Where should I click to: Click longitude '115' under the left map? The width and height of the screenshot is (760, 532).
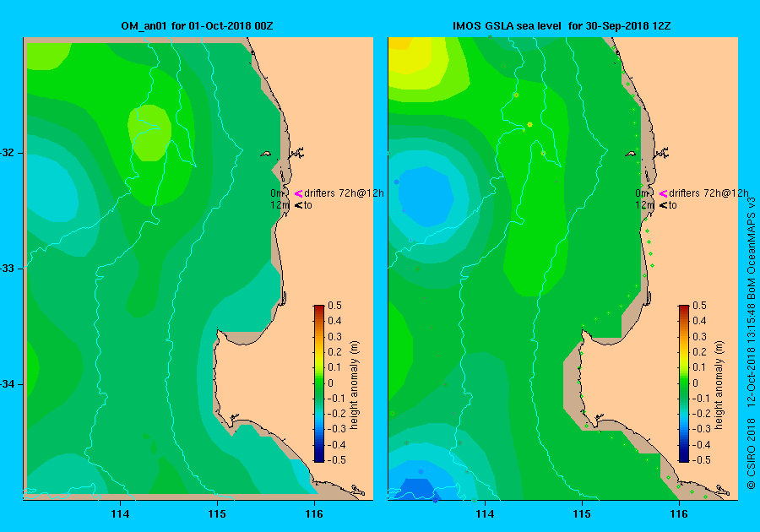point(217,514)
